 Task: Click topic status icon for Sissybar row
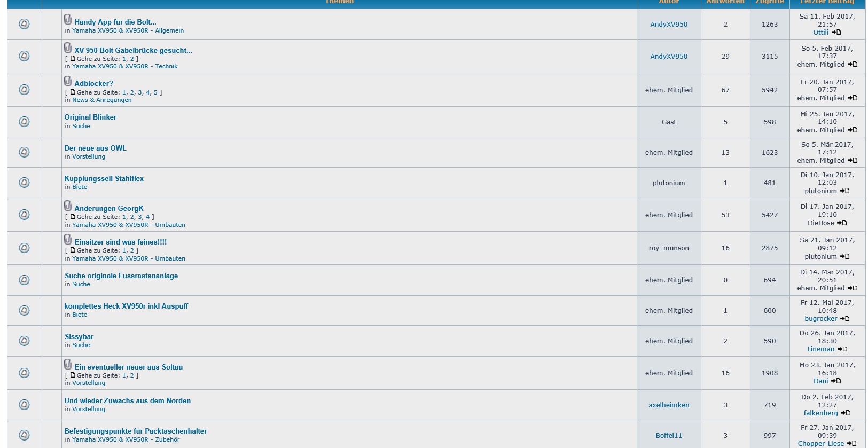24,341
